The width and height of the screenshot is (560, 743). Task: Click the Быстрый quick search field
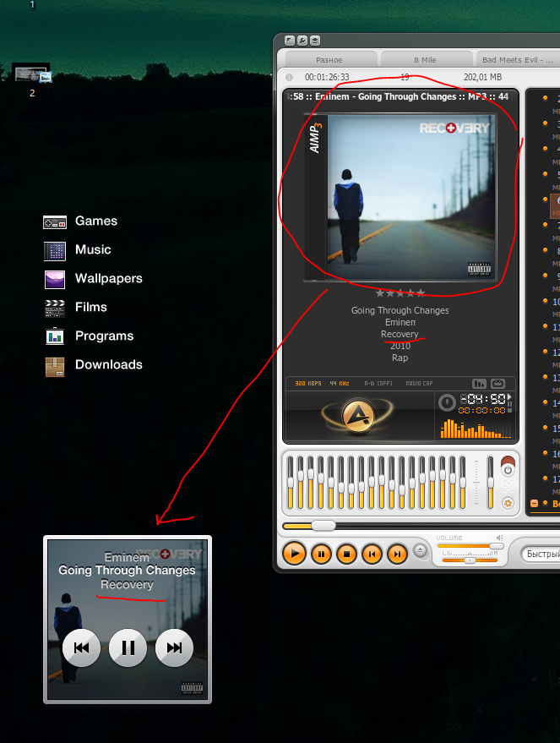click(541, 554)
